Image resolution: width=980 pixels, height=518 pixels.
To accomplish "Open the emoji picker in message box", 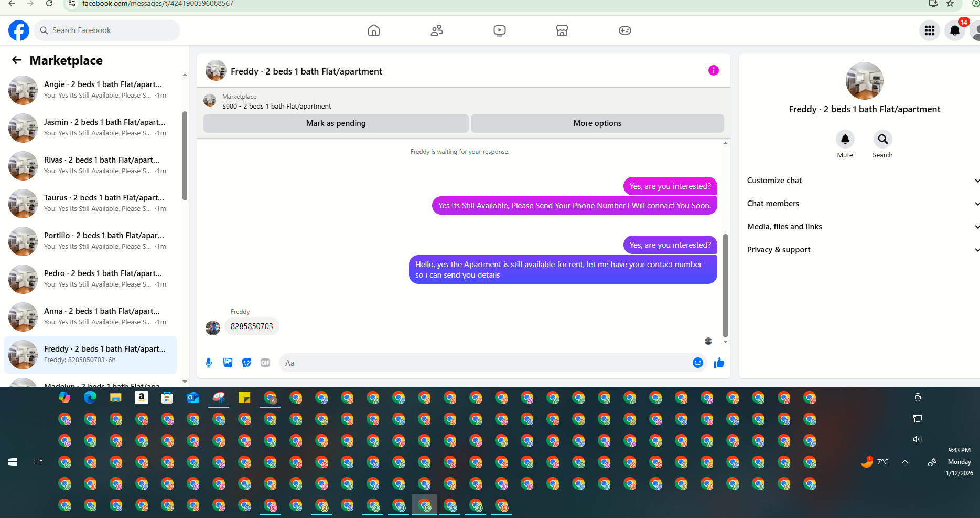I will click(698, 363).
